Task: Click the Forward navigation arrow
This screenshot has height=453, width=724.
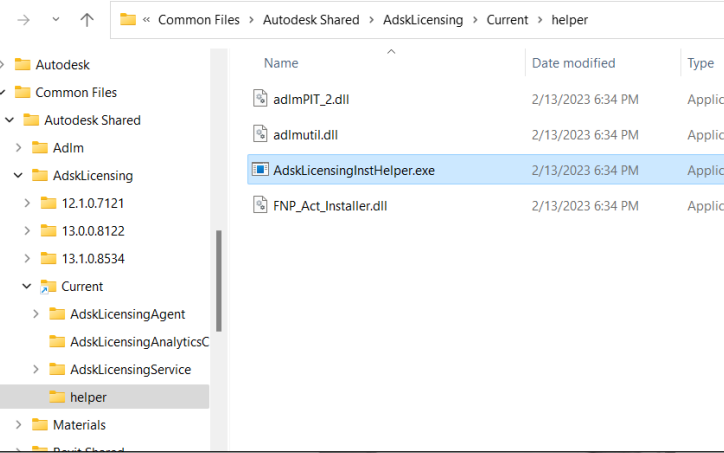Action: point(24,20)
